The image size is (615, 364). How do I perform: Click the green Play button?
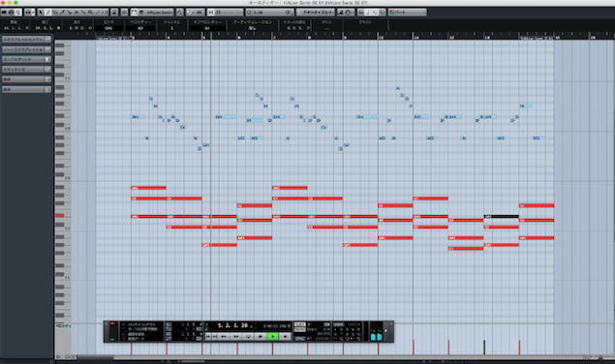coord(272,336)
